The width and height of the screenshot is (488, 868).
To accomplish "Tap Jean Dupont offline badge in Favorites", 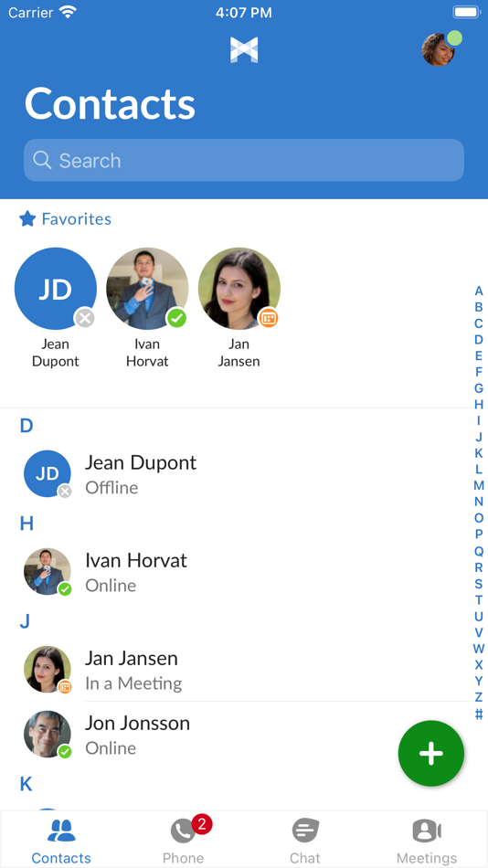I will 85,318.
